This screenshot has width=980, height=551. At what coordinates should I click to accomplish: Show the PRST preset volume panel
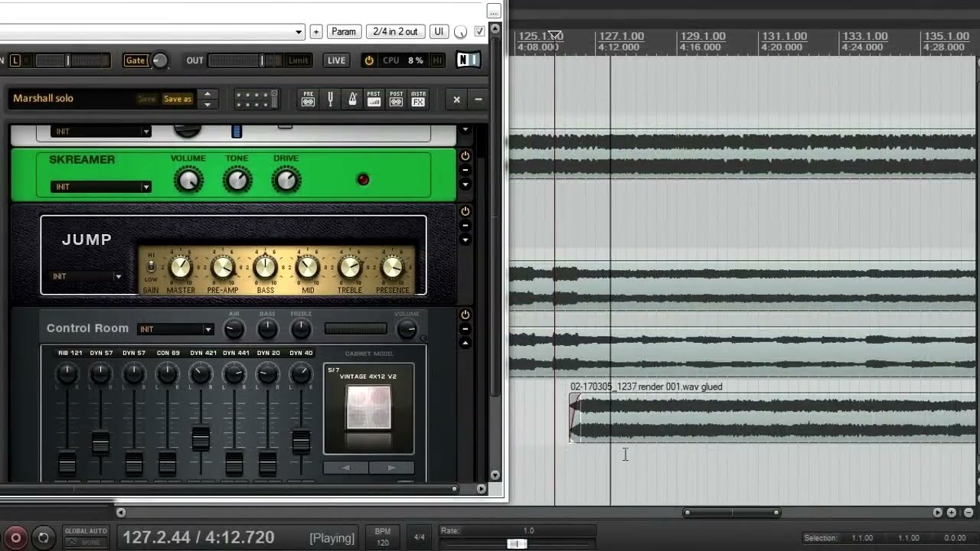[x=374, y=99]
